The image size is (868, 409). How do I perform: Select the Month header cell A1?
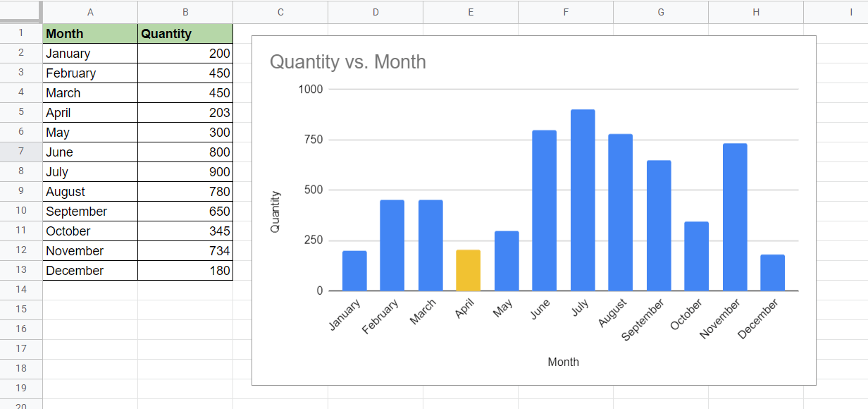[90, 33]
